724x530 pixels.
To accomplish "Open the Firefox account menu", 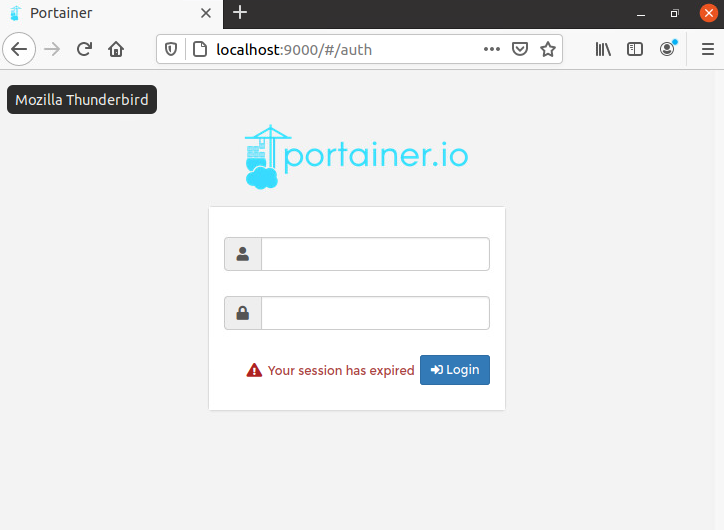I will click(x=667, y=48).
